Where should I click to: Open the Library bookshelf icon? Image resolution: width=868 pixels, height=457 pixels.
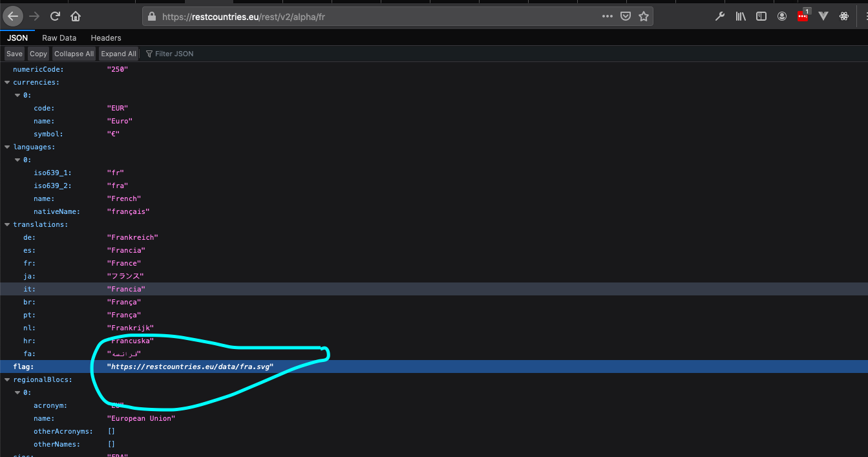[x=741, y=16]
